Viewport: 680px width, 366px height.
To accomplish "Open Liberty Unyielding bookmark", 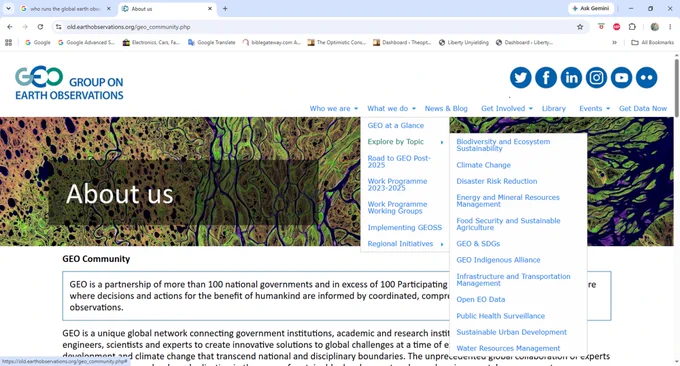I will tap(464, 42).
